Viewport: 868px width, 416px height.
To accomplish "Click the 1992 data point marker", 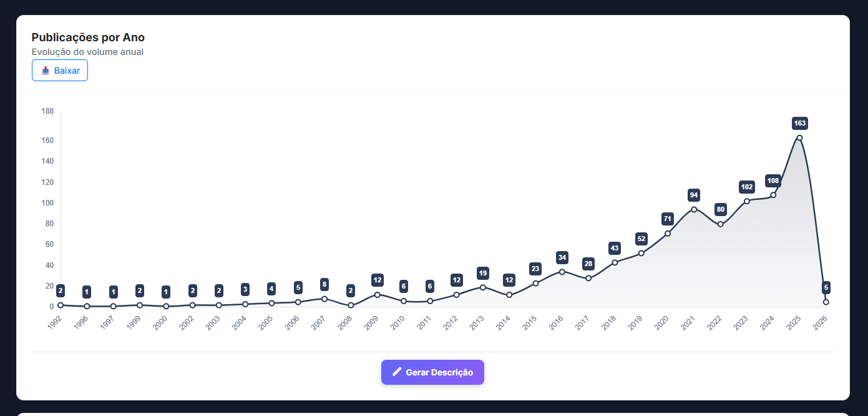I will [61, 305].
